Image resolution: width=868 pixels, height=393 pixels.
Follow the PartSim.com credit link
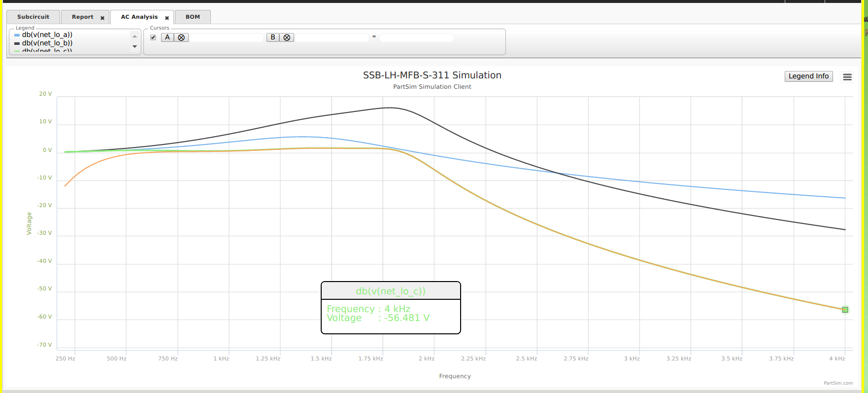[838, 383]
